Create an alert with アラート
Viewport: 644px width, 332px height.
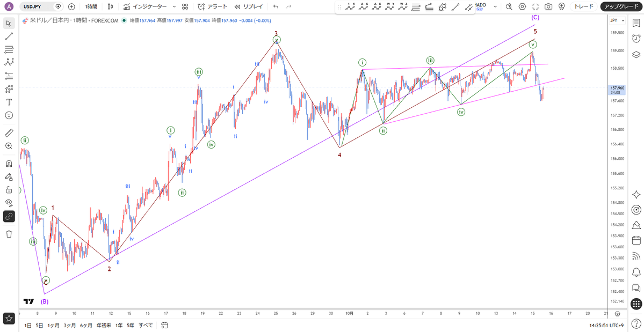(x=212, y=6)
